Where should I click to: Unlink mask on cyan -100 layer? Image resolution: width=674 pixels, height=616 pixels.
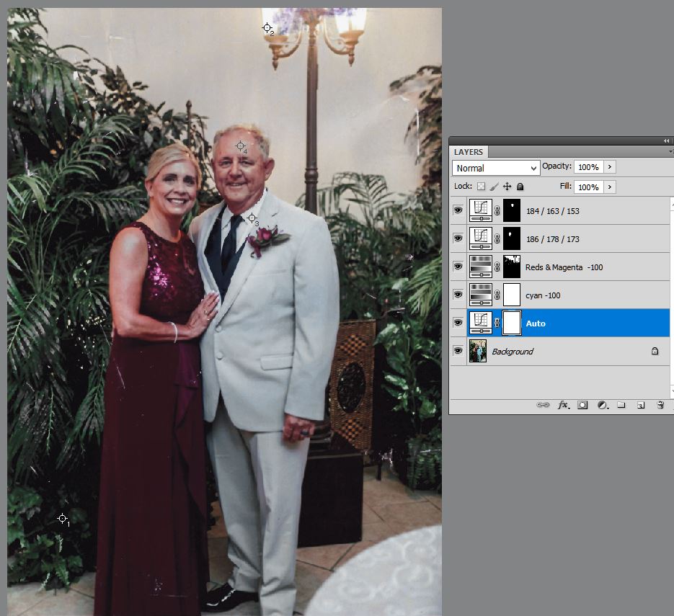(497, 295)
